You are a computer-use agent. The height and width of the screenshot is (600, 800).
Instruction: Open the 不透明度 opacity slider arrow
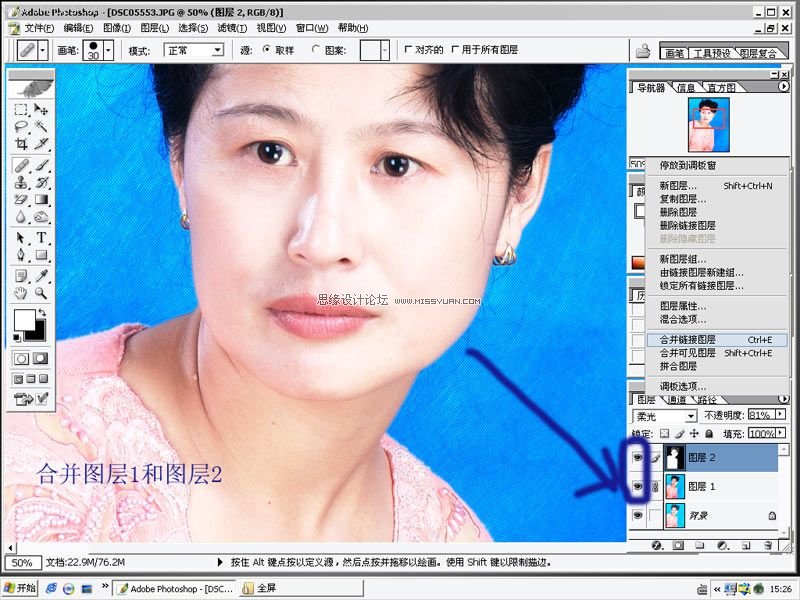click(x=780, y=415)
